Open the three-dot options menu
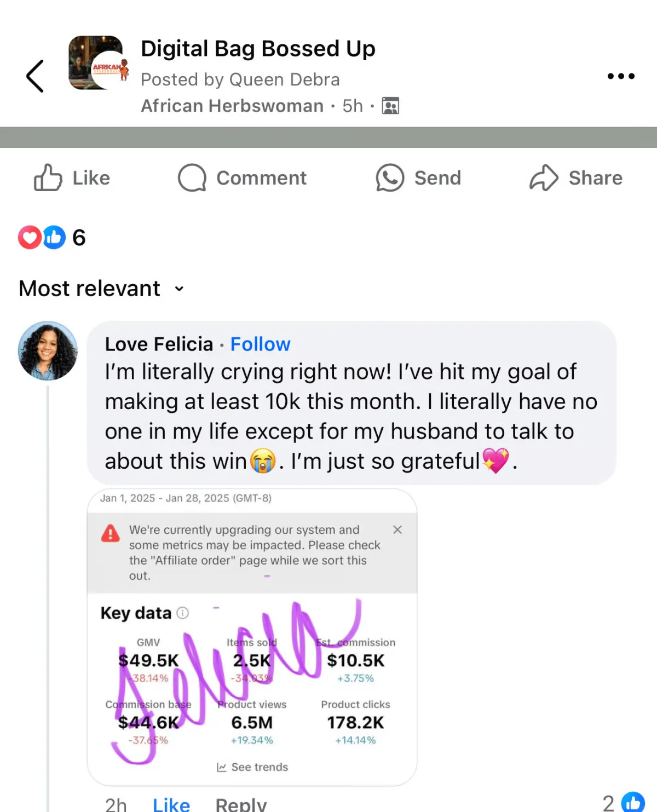 coord(621,76)
